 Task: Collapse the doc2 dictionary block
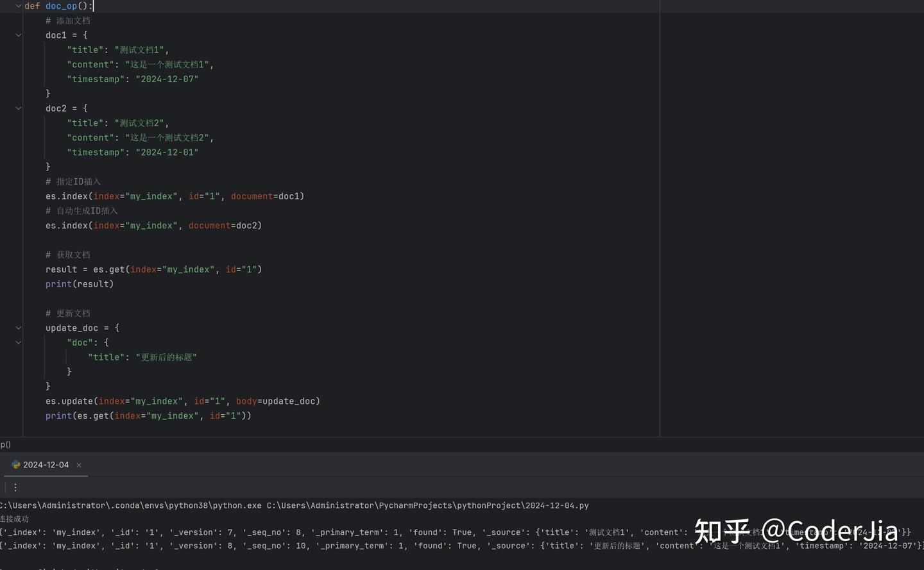19,108
